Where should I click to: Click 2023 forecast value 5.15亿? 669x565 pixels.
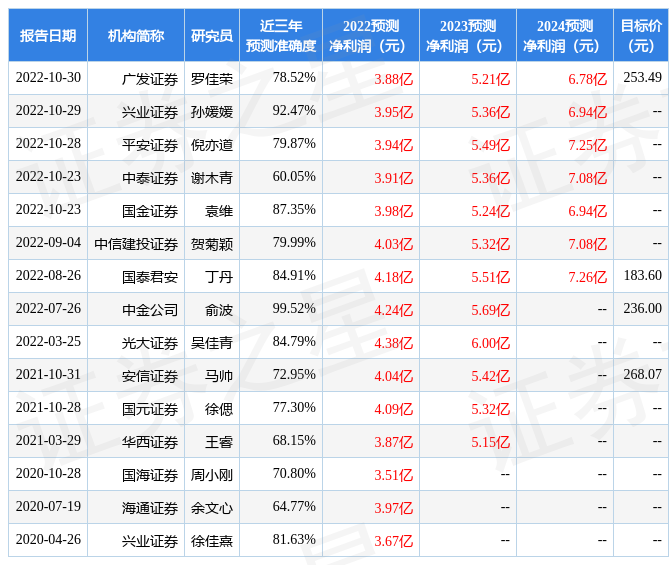pyautogui.click(x=490, y=442)
